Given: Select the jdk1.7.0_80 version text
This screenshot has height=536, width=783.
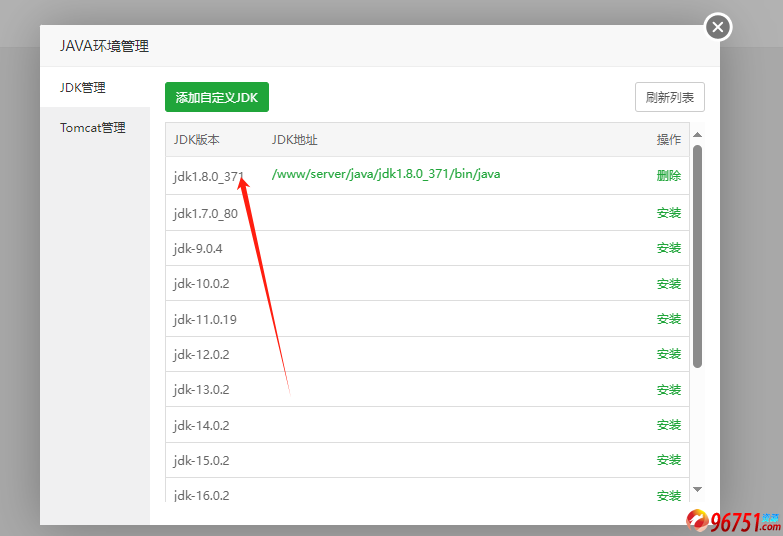Looking at the screenshot, I should coord(205,214).
